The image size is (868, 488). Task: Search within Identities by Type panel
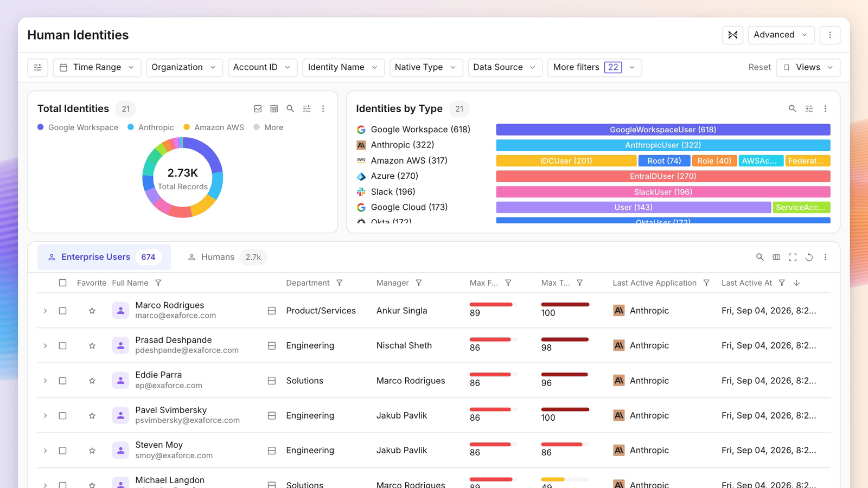pos(793,108)
